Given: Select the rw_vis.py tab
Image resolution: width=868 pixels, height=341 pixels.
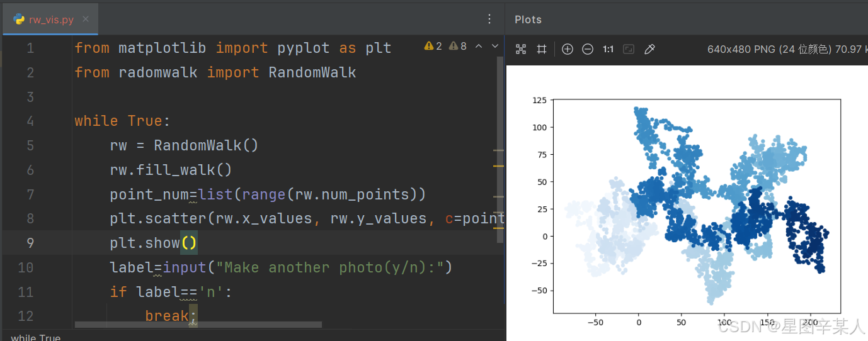Looking at the screenshot, I should pyautogui.click(x=51, y=20).
